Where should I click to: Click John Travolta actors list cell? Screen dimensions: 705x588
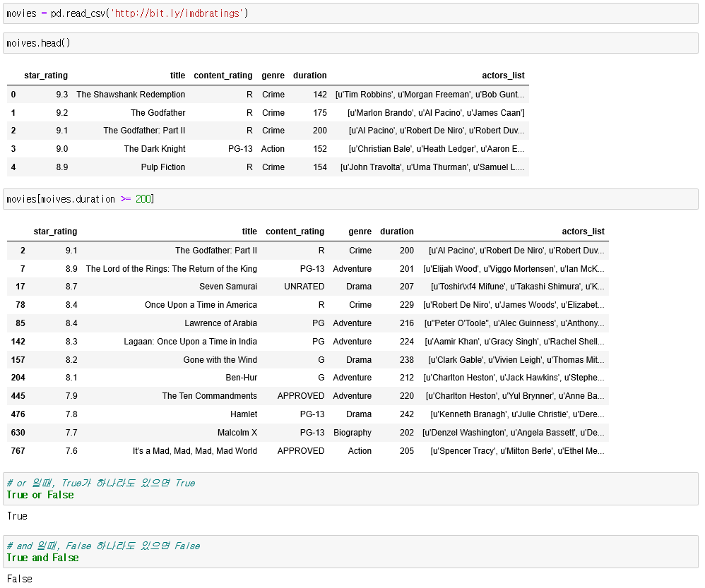coord(432,167)
